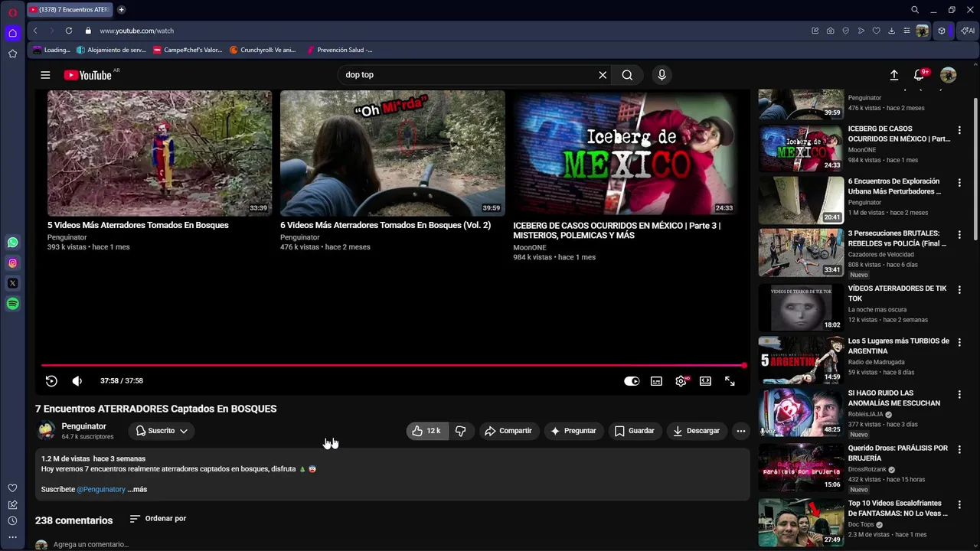Go back in browser history
Image resolution: width=980 pixels, height=551 pixels.
(35, 31)
